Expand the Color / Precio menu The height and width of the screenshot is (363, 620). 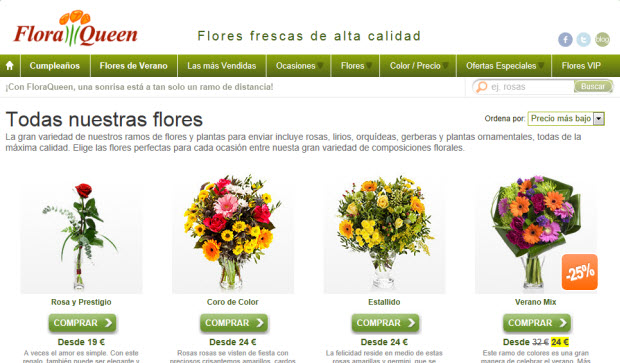tap(418, 66)
